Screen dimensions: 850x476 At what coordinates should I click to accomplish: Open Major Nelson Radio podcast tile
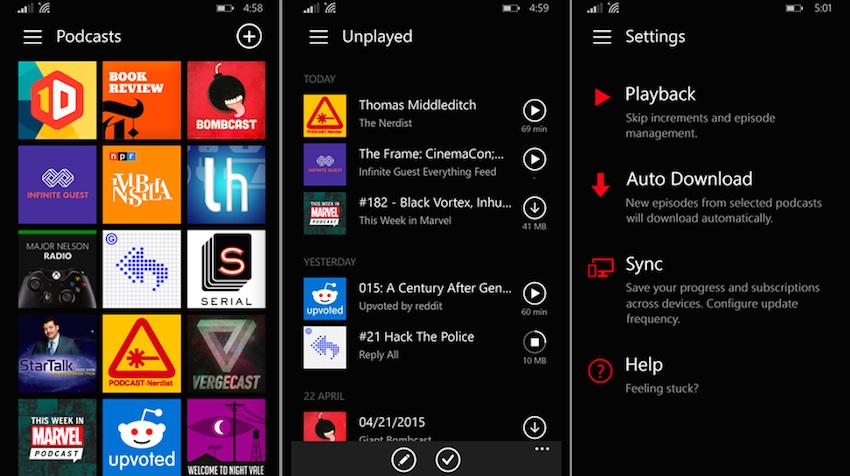57,269
